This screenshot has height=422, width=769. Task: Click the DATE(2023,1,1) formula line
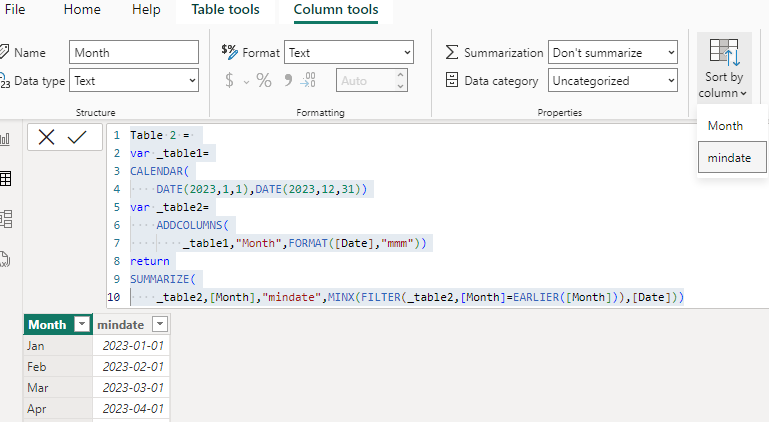pyautogui.click(x=261, y=189)
